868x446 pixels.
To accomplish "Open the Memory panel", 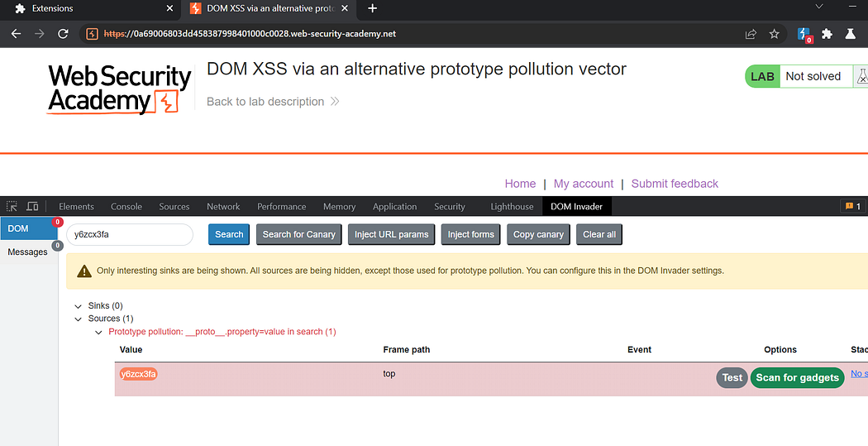I will pyautogui.click(x=339, y=206).
